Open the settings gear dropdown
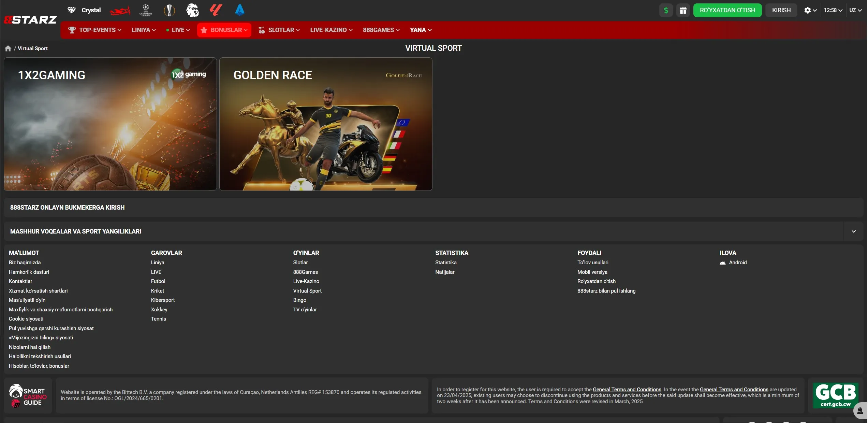The width and height of the screenshot is (868, 423). point(810,10)
